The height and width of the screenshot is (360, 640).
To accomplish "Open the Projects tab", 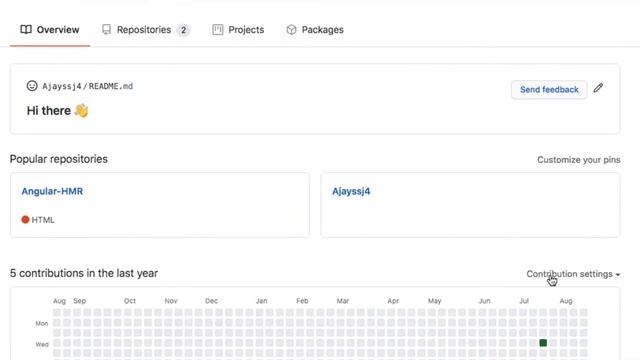I will tap(238, 30).
